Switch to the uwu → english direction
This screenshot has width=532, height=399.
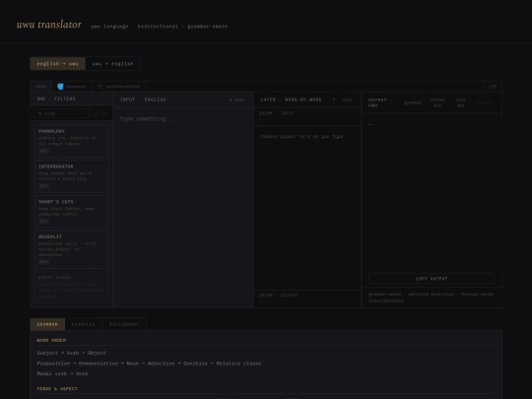(x=113, y=64)
